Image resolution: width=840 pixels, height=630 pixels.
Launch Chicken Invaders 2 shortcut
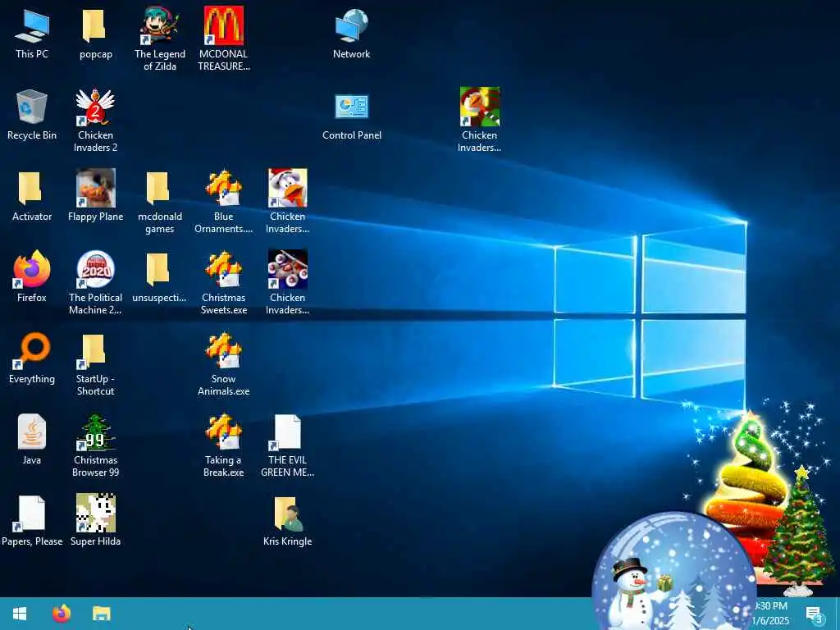point(95,121)
